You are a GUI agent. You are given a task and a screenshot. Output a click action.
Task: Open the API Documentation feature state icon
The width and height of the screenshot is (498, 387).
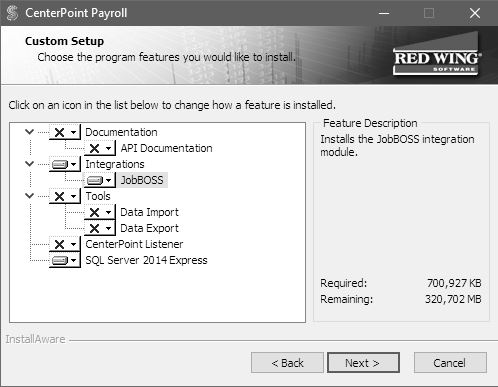point(100,148)
